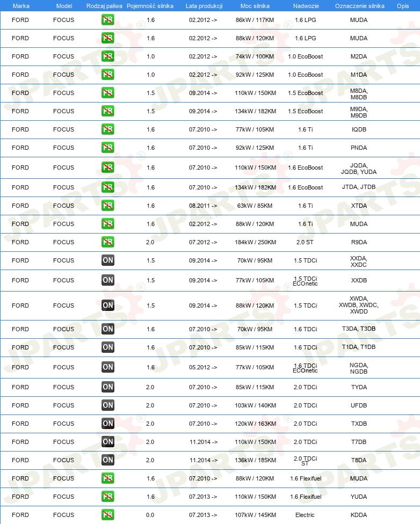This screenshot has width=420, height=524.
Task: Select the 2.0 ST body cell
Action: pyautogui.click(x=305, y=242)
